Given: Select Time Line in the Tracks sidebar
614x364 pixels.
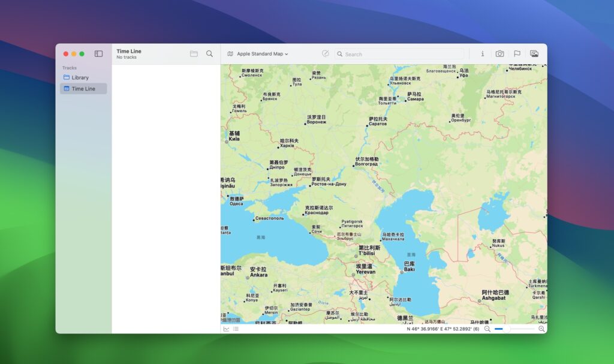Looking at the screenshot, I should 83,88.
